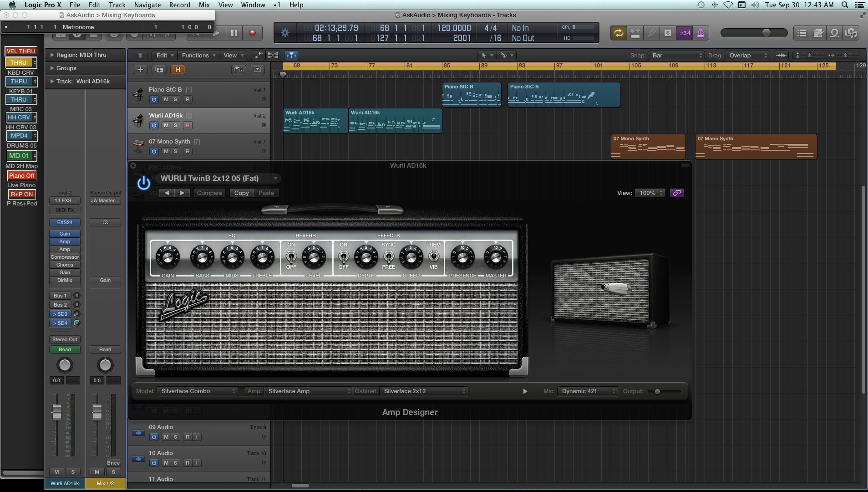
Task: Click the Bnce bounce button
Action: click(x=113, y=463)
